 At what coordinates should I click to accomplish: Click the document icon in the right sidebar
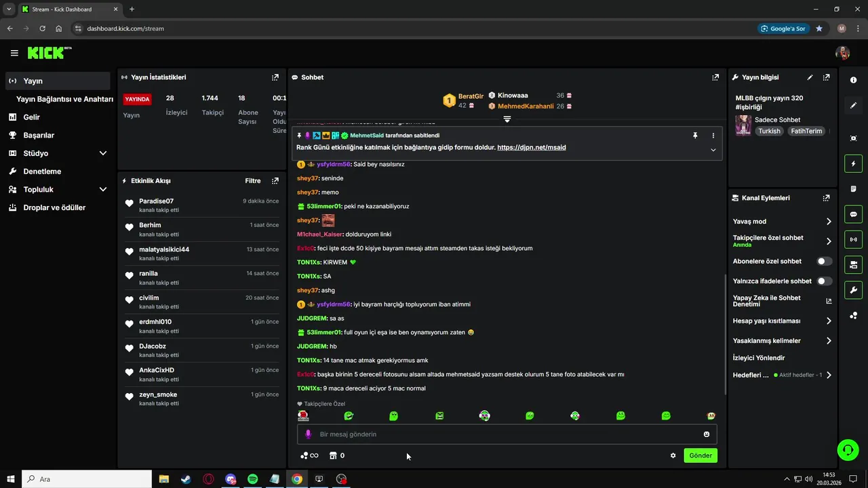853,188
